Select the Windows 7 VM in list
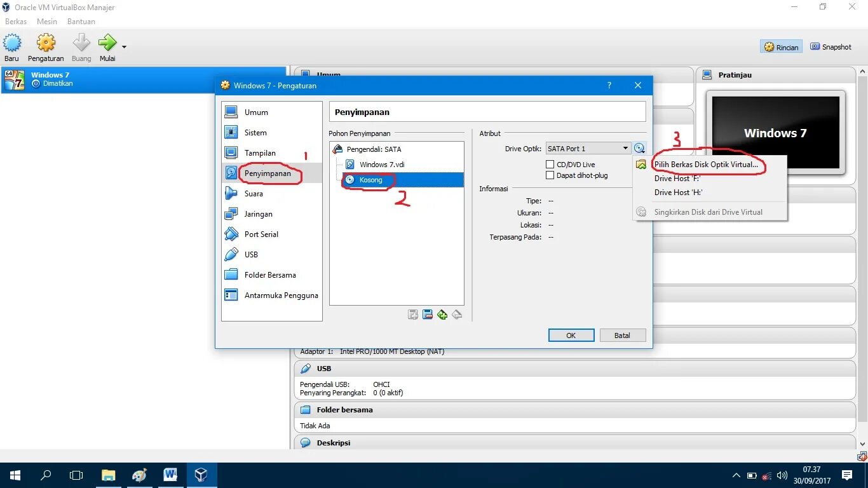Image resolution: width=868 pixels, height=488 pixels. 144,79
